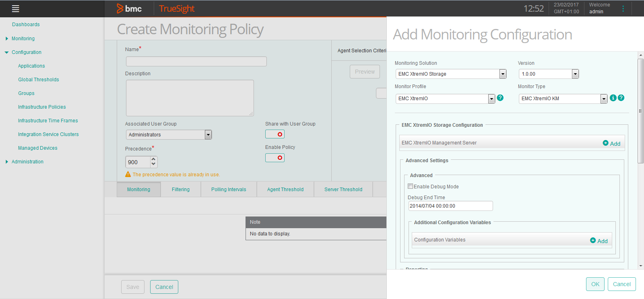
Task: Click help icon beside Monitor Profile
Action: point(500,98)
